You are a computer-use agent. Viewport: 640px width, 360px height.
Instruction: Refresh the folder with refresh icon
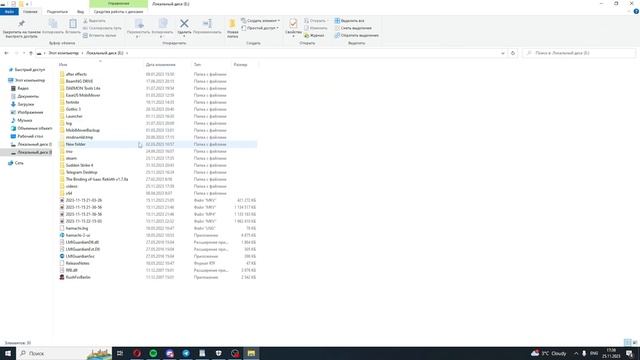click(513, 53)
